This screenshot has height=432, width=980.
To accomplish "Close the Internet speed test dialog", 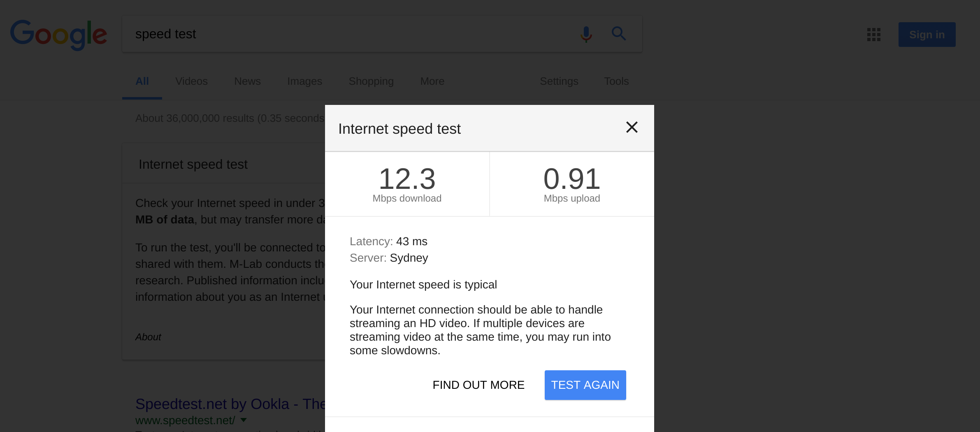I will point(632,128).
